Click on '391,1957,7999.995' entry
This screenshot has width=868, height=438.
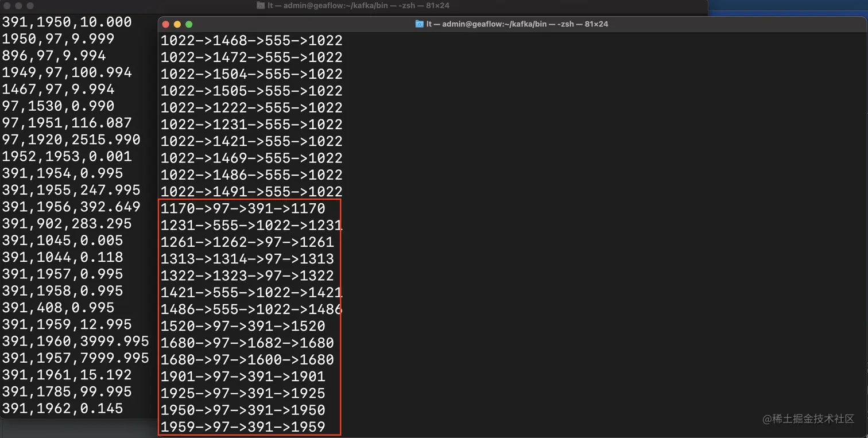[75, 358]
